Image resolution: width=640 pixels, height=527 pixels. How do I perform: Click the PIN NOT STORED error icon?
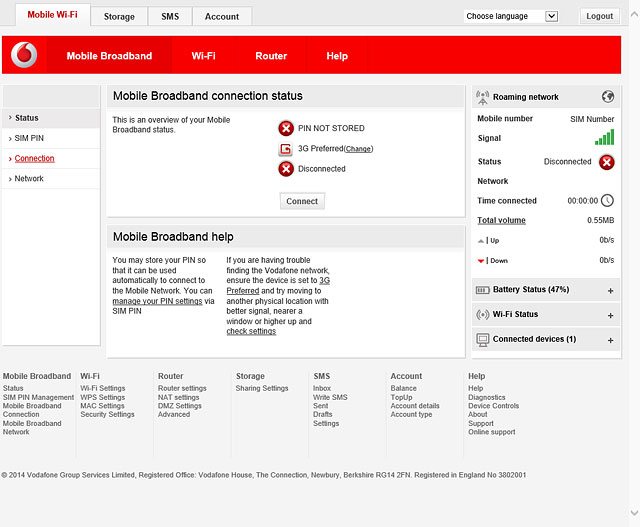pyautogui.click(x=286, y=128)
